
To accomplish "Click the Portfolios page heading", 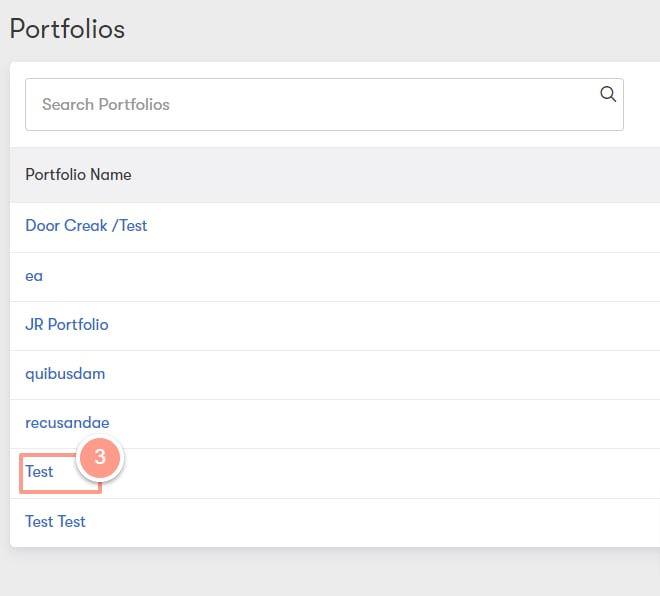I will point(67,29).
